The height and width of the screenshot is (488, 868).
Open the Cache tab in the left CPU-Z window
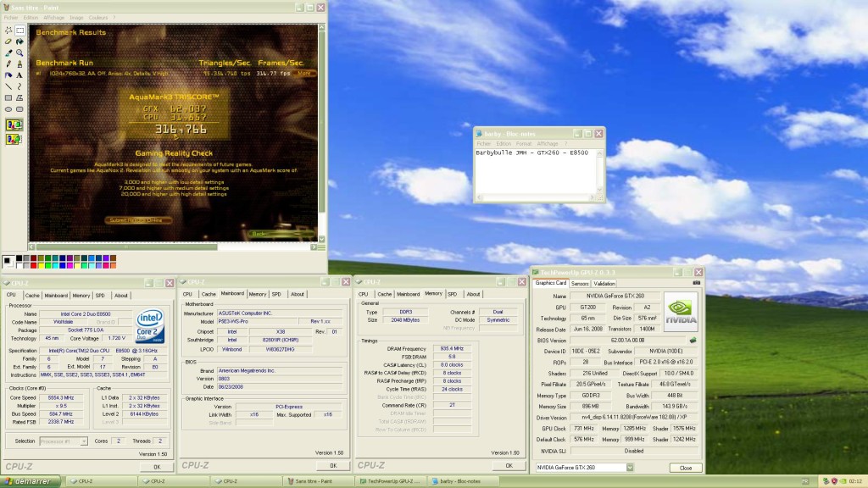coord(32,296)
